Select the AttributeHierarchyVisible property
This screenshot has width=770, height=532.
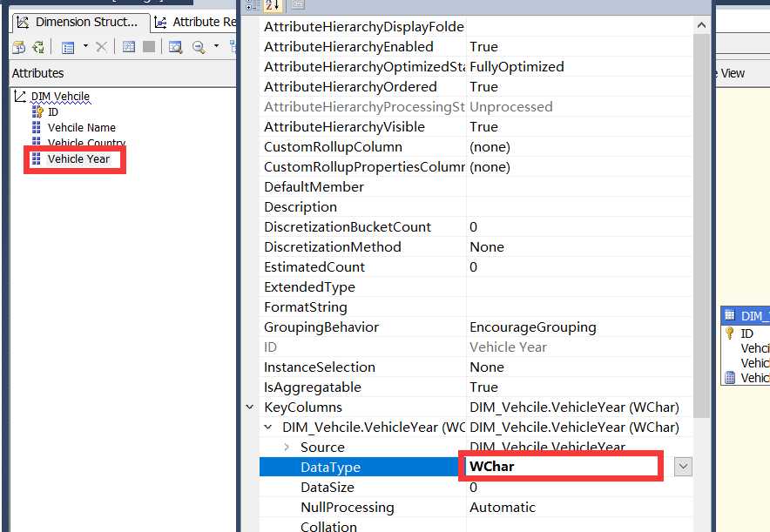click(344, 127)
